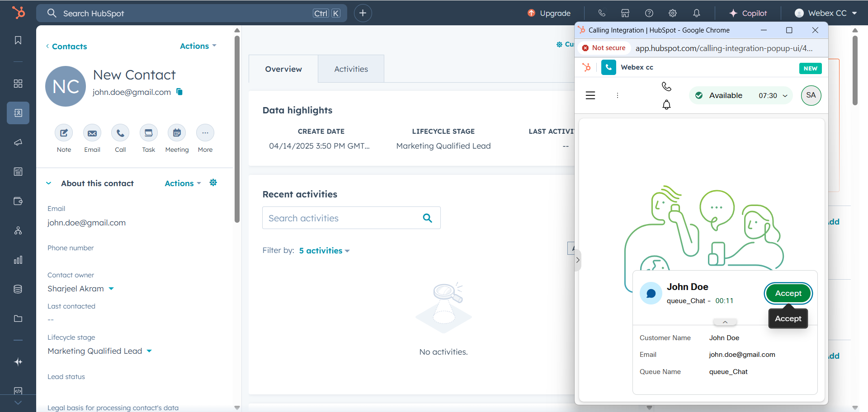868x412 pixels.
Task: Open the Webex hamburger menu
Action: 590,95
